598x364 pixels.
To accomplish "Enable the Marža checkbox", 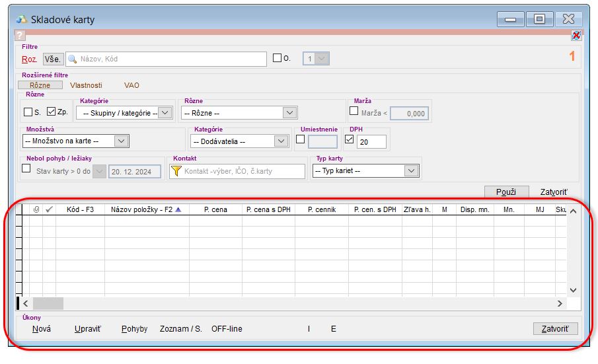I will 354,111.
